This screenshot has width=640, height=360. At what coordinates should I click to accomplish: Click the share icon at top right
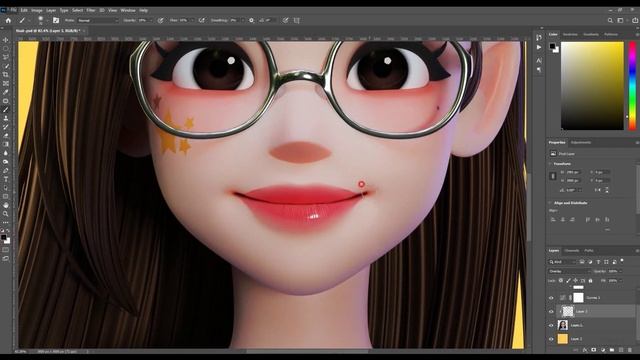click(635, 20)
